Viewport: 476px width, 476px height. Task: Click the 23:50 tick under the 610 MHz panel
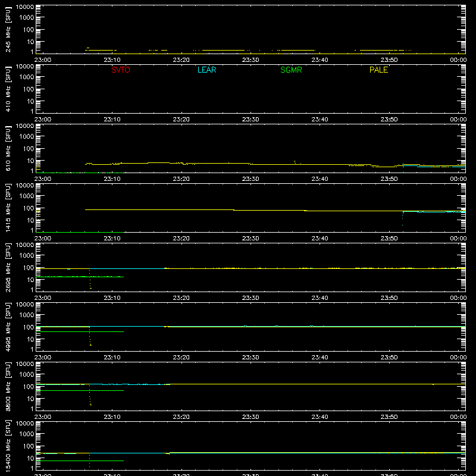click(389, 179)
